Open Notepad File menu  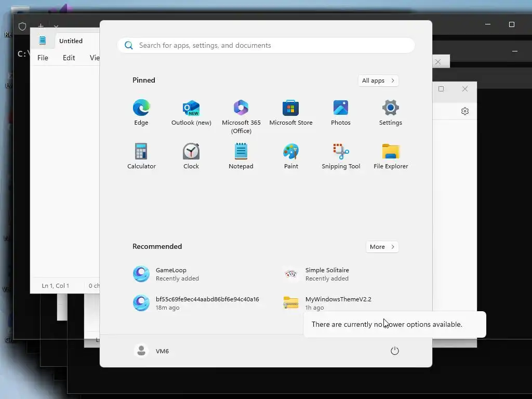pyautogui.click(x=43, y=58)
